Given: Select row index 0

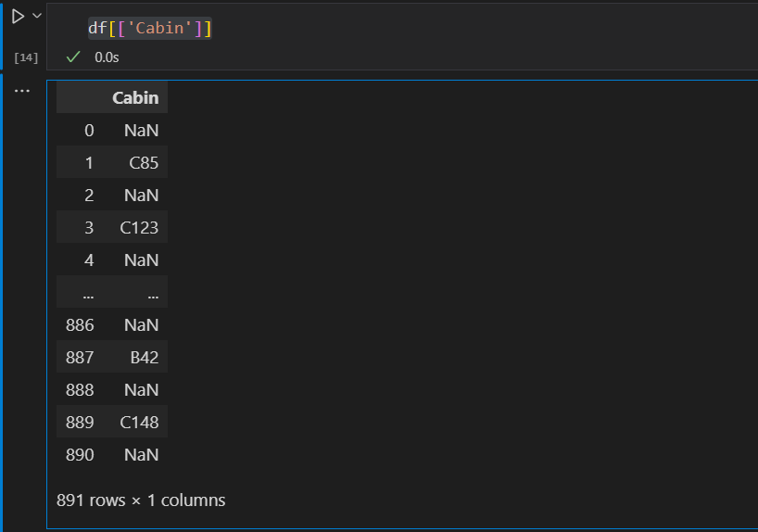Looking at the screenshot, I should click(x=89, y=131).
